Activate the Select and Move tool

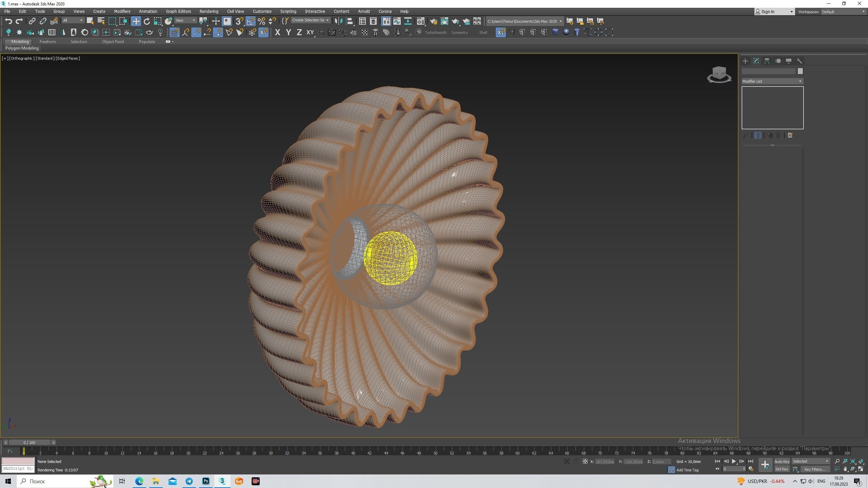tap(136, 21)
